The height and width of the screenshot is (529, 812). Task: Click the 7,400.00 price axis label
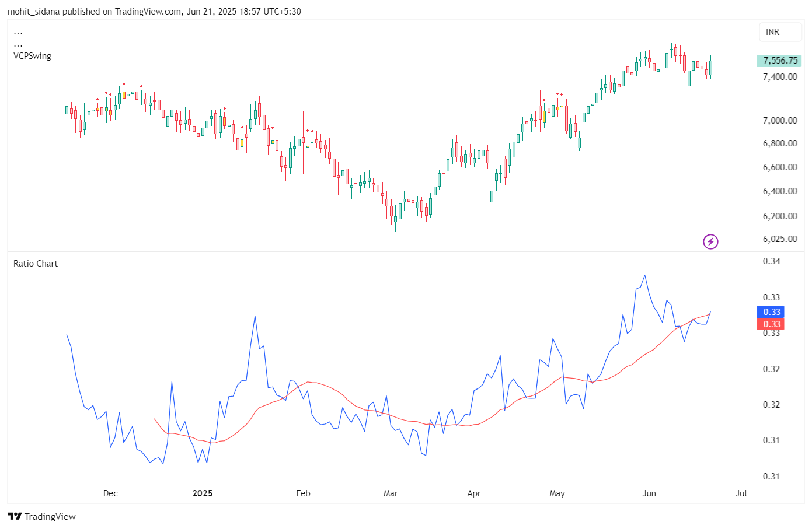click(780, 76)
